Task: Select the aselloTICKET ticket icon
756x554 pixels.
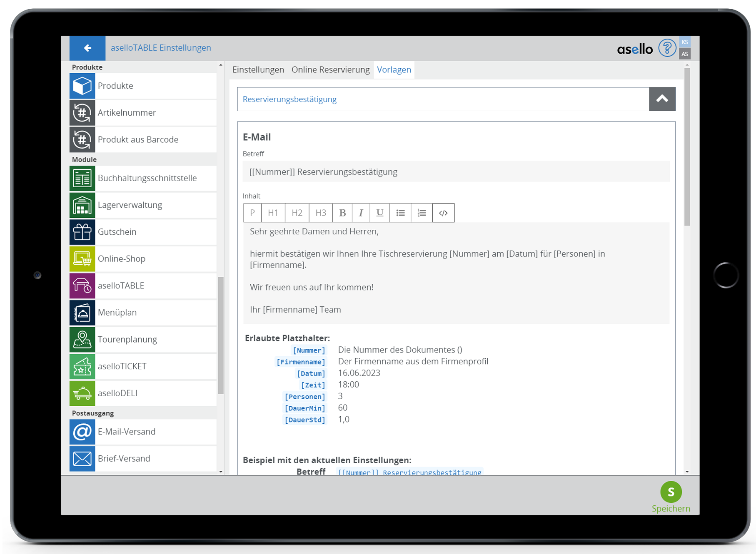Action: coord(82,367)
